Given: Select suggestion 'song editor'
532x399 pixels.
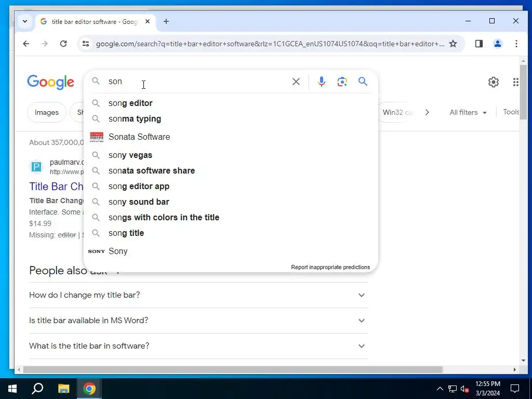Looking at the screenshot, I should pyautogui.click(x=231, y=103).
